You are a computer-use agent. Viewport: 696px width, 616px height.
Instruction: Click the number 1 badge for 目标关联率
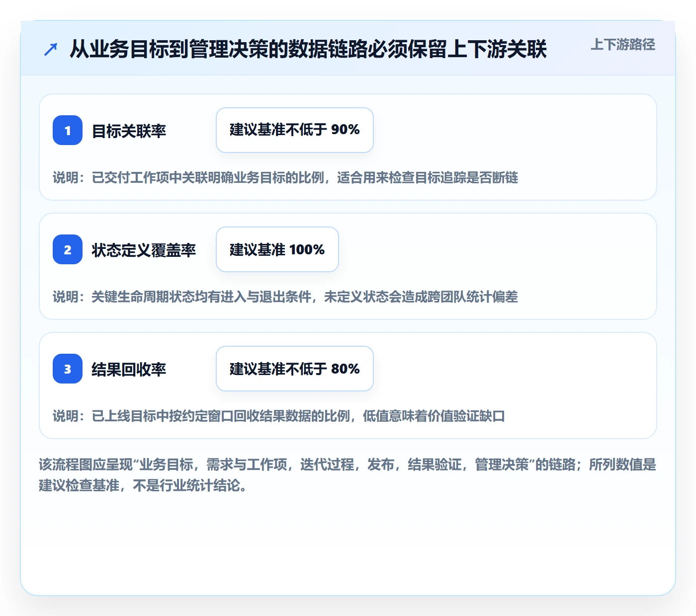pyautogui.click(x=68, y=130)
